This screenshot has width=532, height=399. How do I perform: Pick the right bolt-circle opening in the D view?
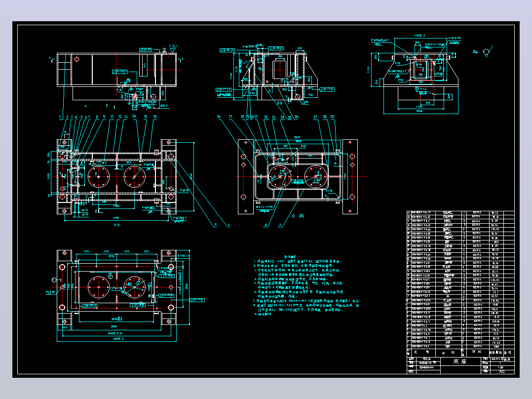point(316,177)
